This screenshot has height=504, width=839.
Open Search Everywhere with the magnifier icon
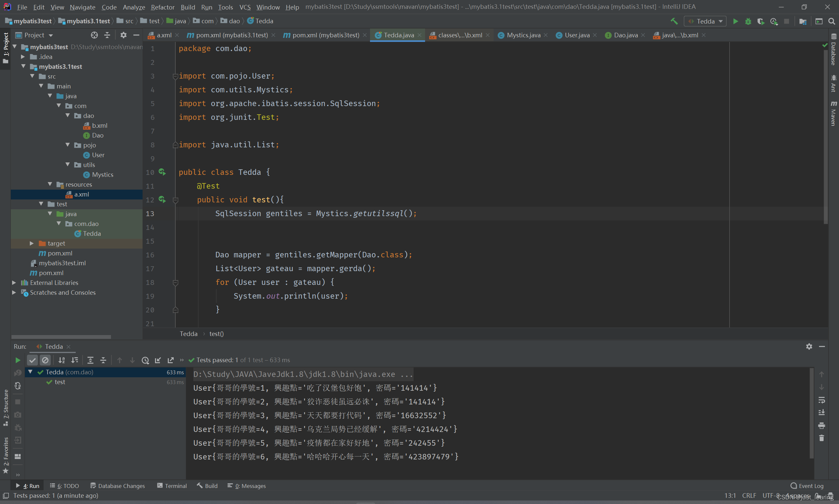pyautogui.click(x=832, y=21)
